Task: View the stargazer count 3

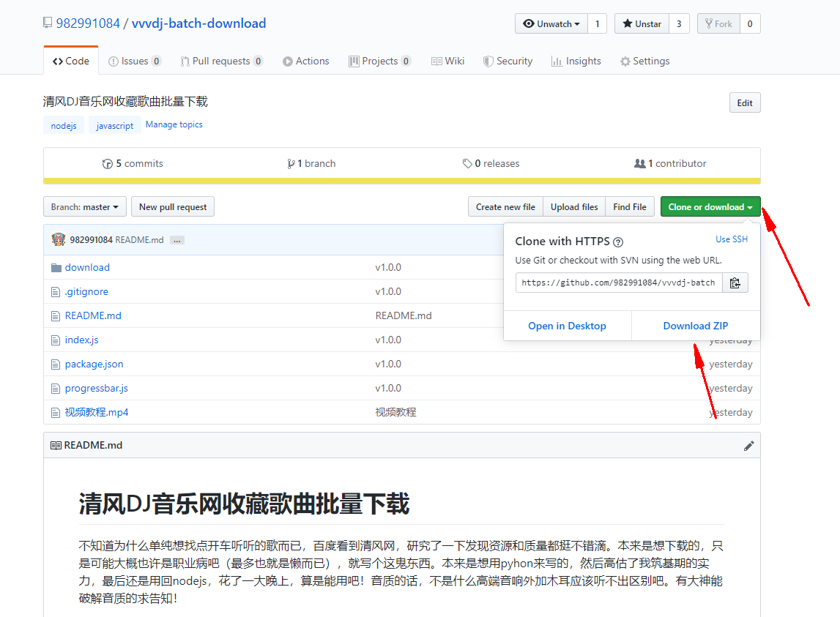Action: (679, 23)
